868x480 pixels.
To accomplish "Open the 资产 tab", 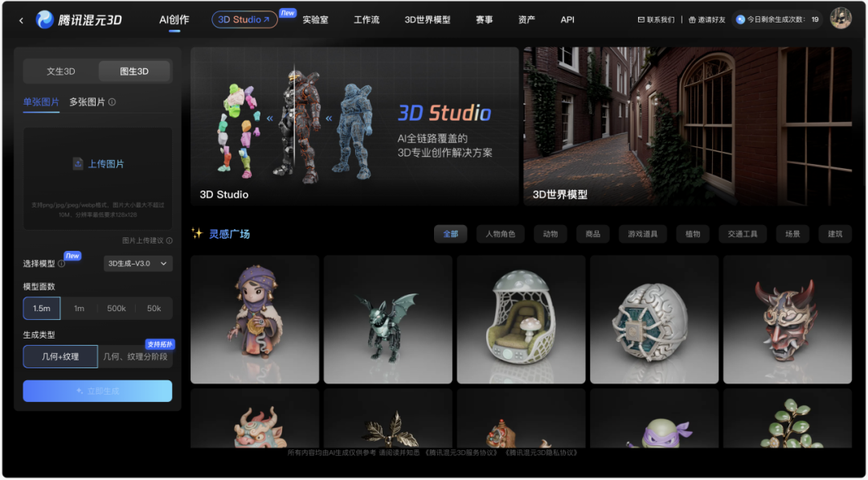I will [526, 19].
